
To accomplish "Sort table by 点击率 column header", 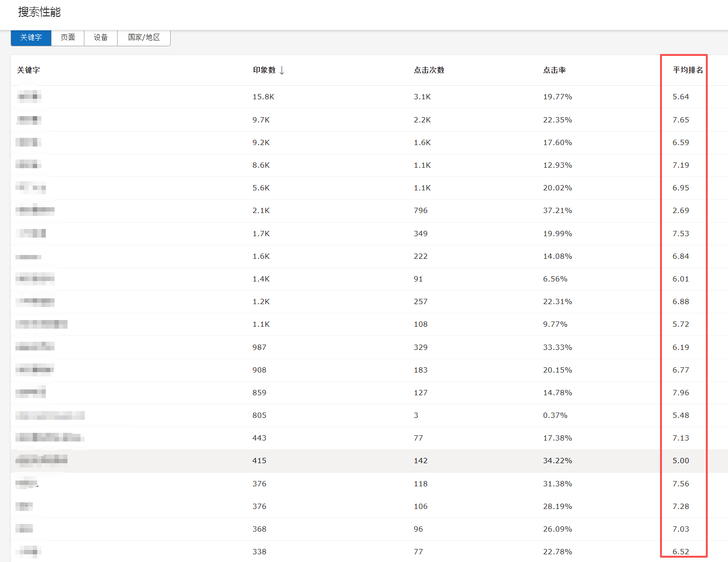I will pyautogui.click(x=554, y=70).
